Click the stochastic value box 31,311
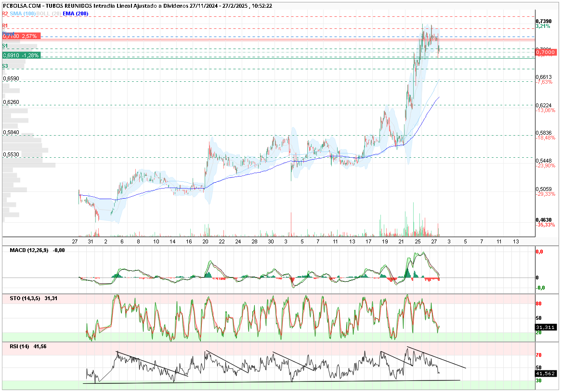This screenshot has width=561, height=392. (x=546, y=327)
